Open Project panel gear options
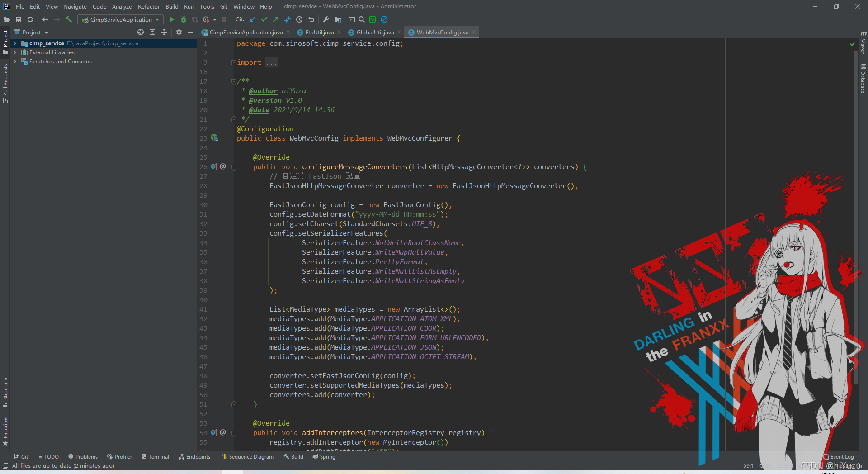 tap(179, 32)
